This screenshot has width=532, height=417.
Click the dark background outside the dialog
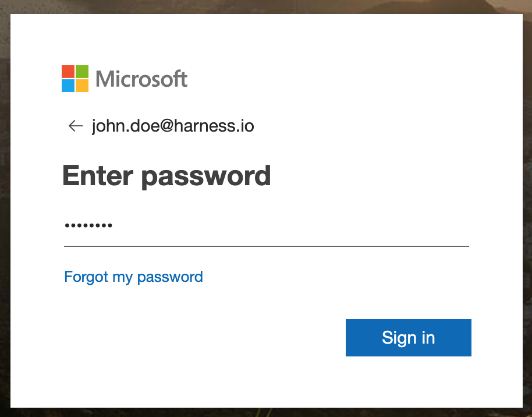[x=5, y=204]
